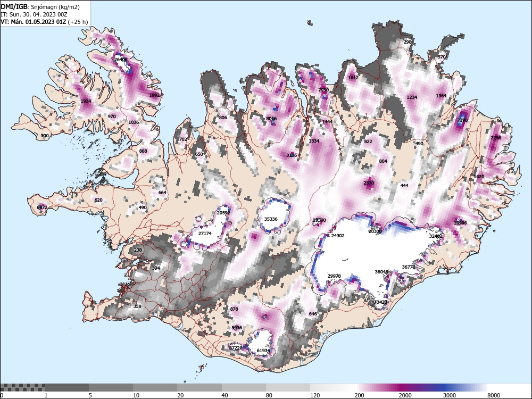532x399 pixels.
Task: Click the snow value 5936
Action: point(237,328)
